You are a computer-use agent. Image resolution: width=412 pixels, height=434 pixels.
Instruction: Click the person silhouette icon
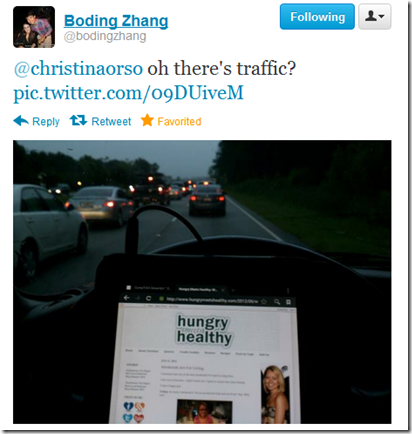370,16
